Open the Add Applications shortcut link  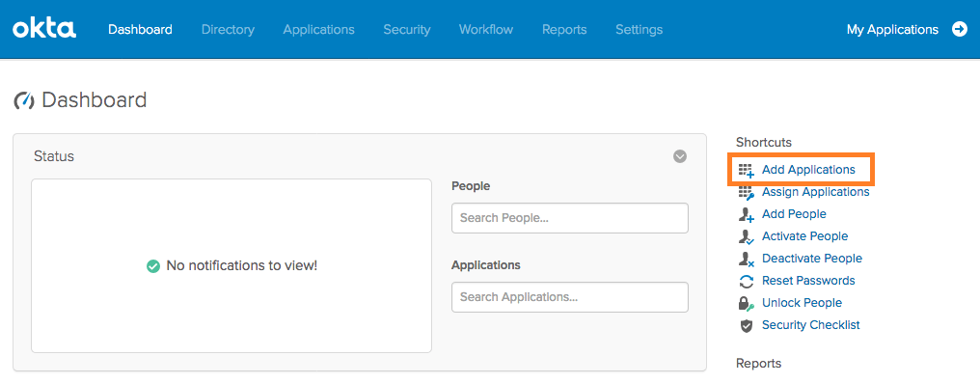(808, 170)
